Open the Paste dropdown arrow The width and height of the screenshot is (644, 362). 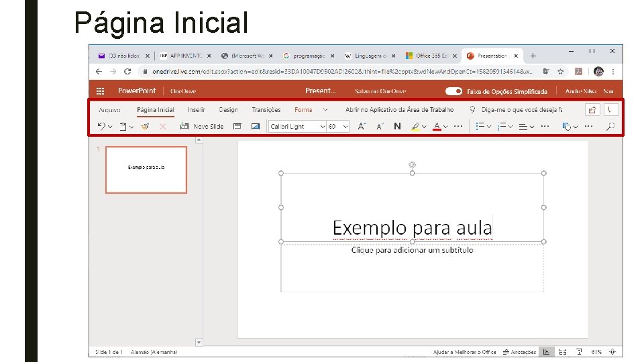131,127
